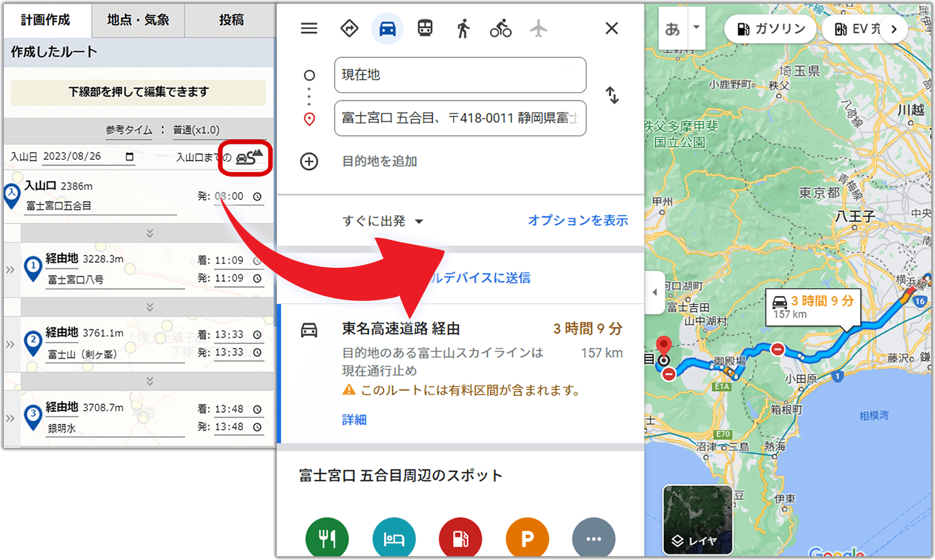Click the red destination marker on map
The width and height of the screenshot is (935, 560).
663,347
